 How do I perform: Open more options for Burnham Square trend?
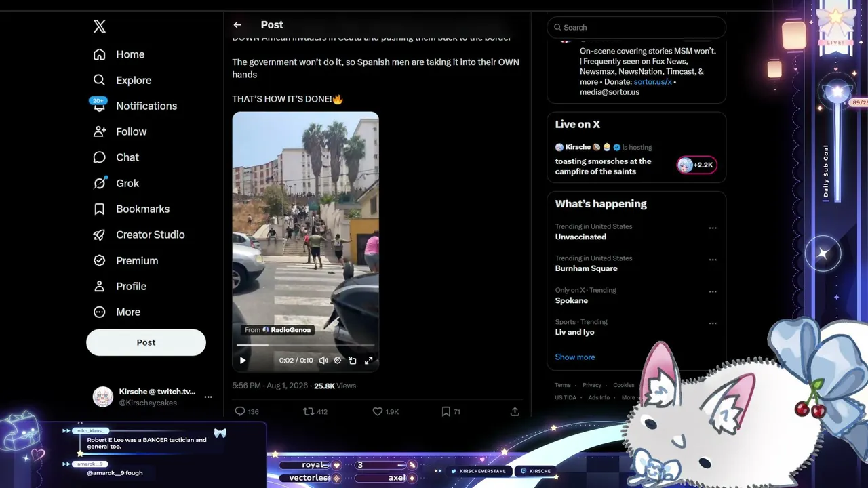click(x=713, y=260)
